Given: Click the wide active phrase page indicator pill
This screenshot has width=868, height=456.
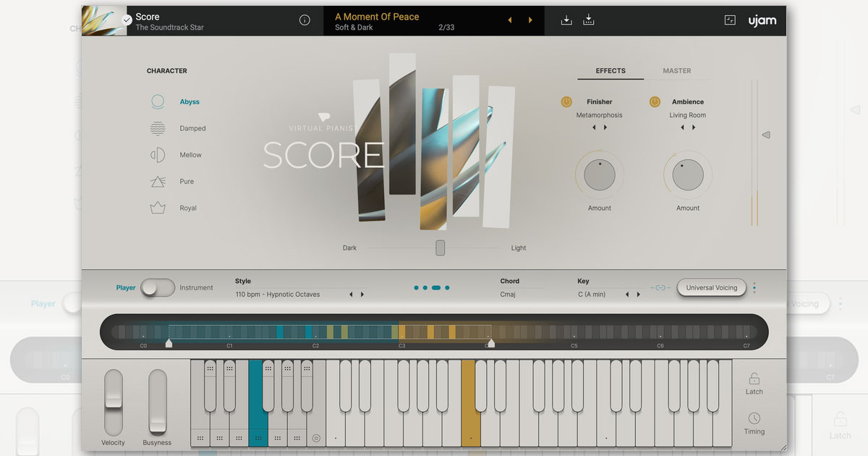Looking at the screenshot, I should tap(436, 287).
